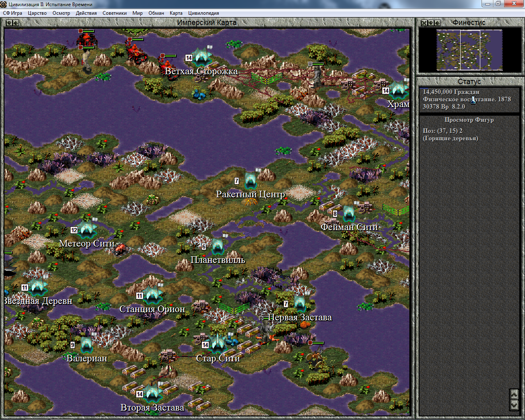Open the СФ Игра menu
This screenshot has height=420, width=525.
click(x=12, y=13)
